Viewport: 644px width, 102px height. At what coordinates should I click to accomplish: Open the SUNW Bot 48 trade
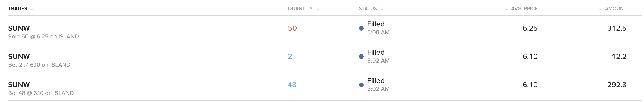19,85
